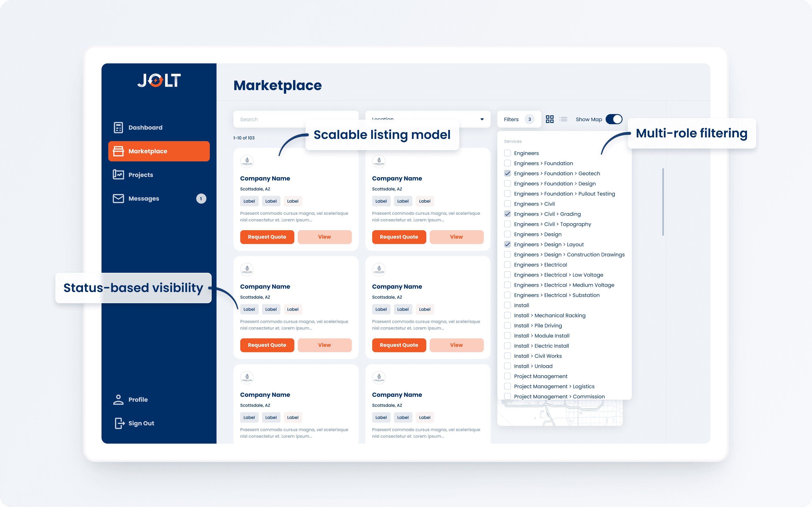Open the messages unread count badge

[201, 198]
